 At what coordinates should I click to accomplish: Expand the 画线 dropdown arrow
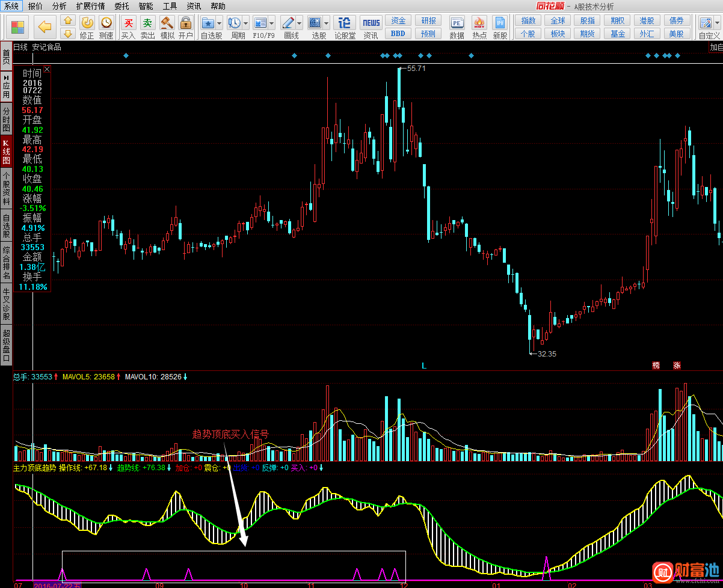(x=300, y=23)
